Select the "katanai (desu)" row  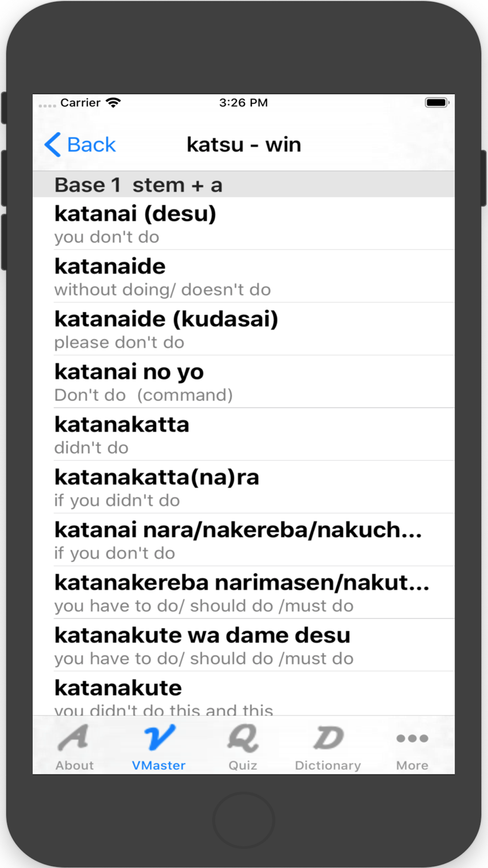(x=244, y=224)
